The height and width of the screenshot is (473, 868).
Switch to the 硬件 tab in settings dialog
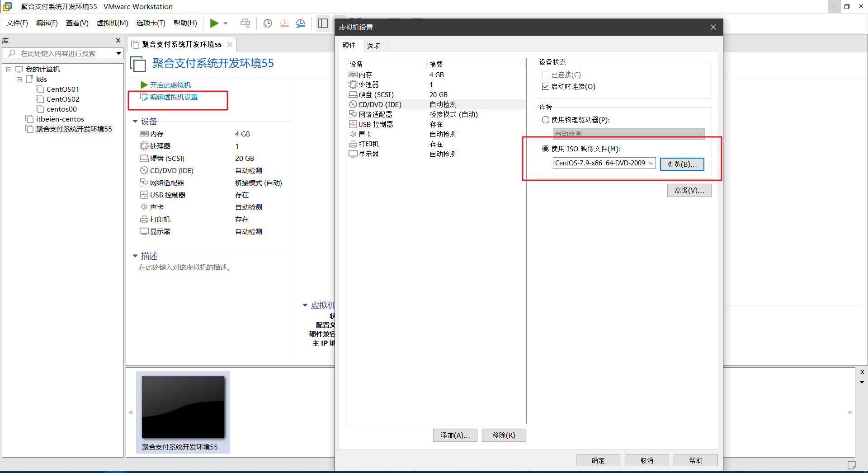point(349,45)
